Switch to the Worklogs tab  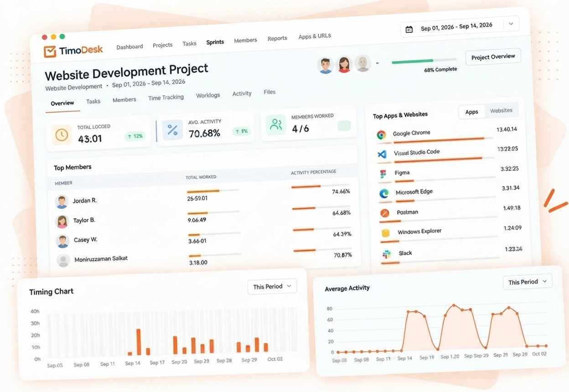click(208, 95)
